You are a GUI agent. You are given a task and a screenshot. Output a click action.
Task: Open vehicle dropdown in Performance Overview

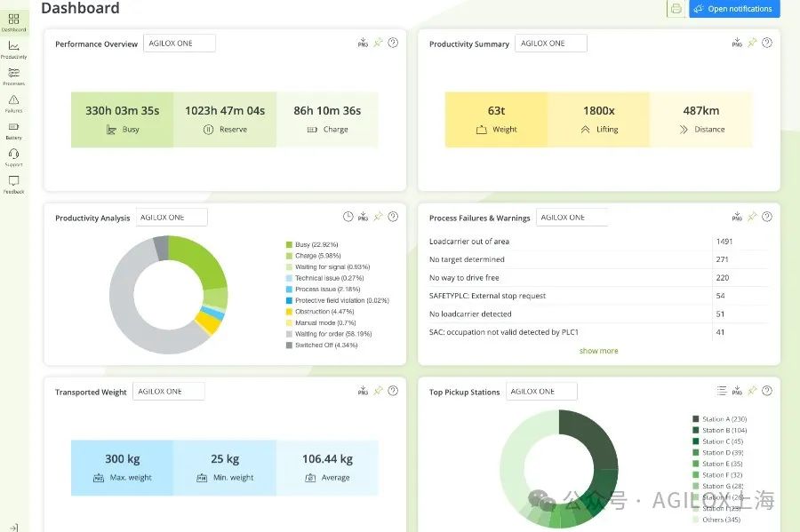pyautogui.click(x=179, y=44)
